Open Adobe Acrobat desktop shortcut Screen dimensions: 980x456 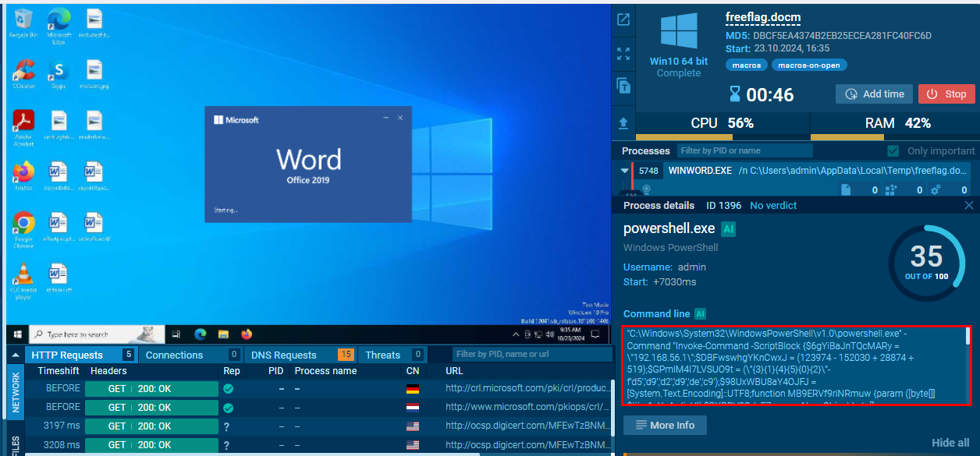click(23, 126)
